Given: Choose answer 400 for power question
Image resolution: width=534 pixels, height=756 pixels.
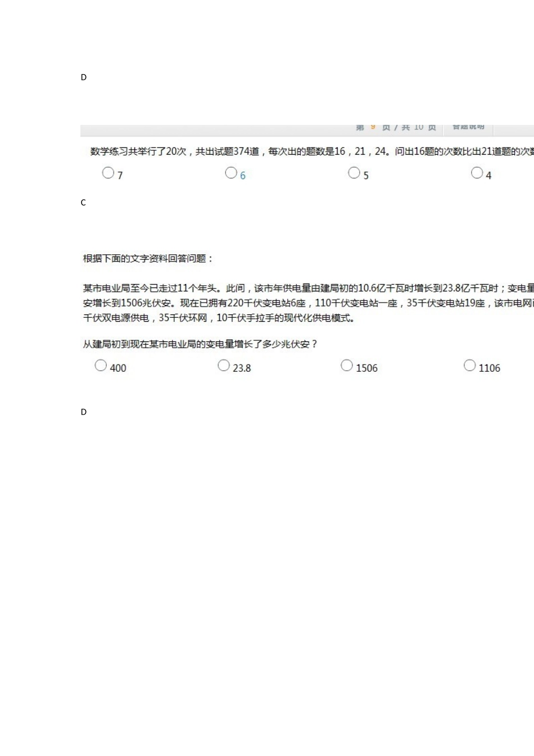Looking at the screenshot, I should (x=101, y=366).
